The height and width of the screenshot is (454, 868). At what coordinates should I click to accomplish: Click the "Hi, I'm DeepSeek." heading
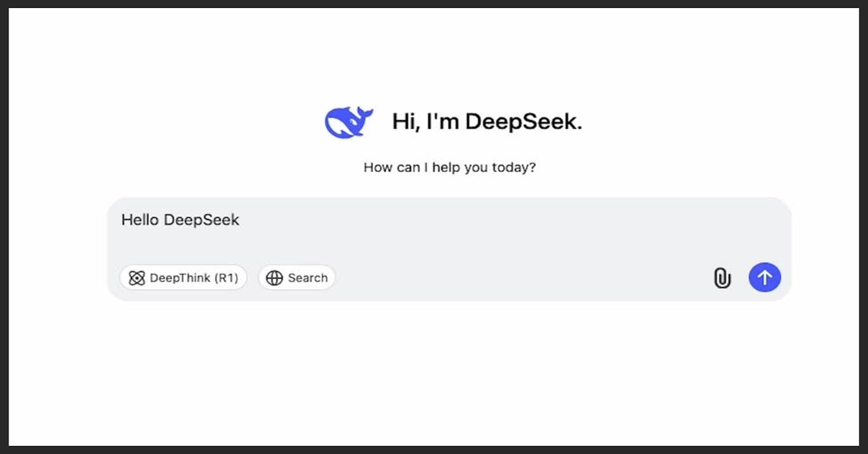487,121
